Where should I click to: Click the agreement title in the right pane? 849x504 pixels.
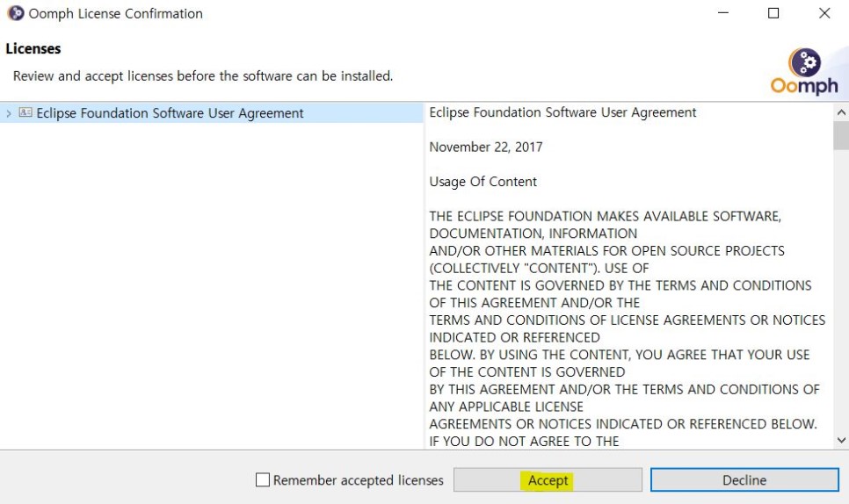pos(562,112)
